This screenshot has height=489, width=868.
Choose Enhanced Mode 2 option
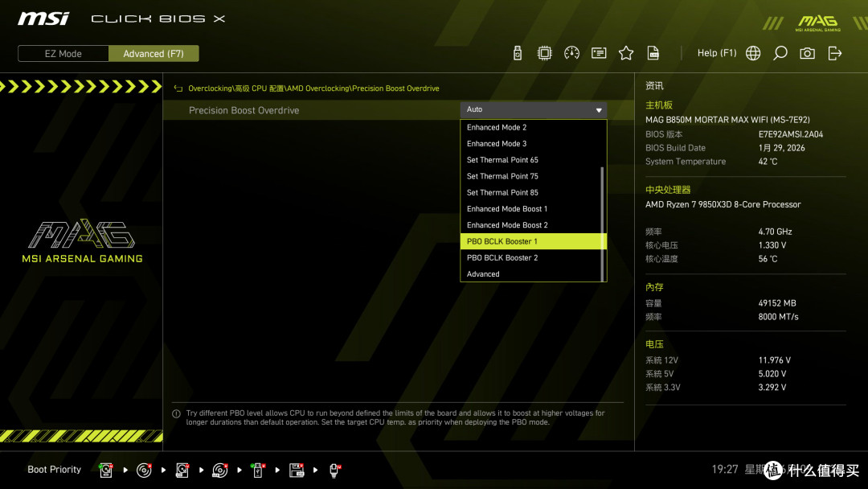click(x=533, y=127)
